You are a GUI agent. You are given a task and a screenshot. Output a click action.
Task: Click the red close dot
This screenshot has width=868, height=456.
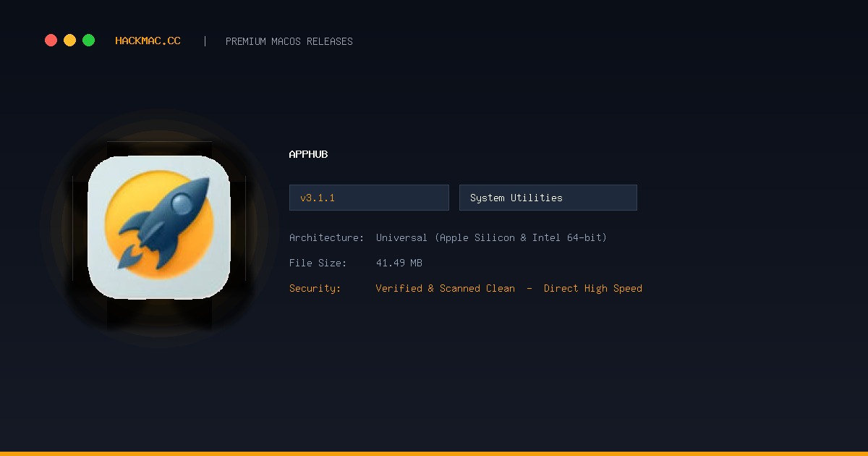(x=51, y=41)
